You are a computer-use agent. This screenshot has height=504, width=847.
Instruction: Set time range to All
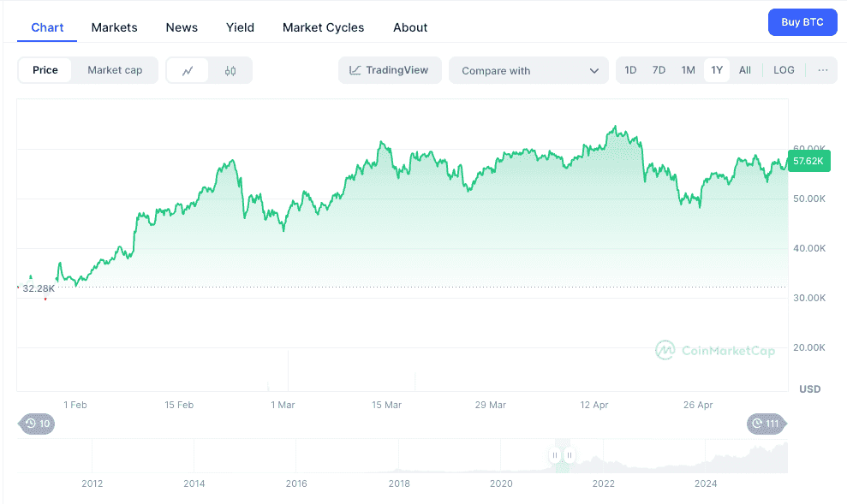coord(745,70)
